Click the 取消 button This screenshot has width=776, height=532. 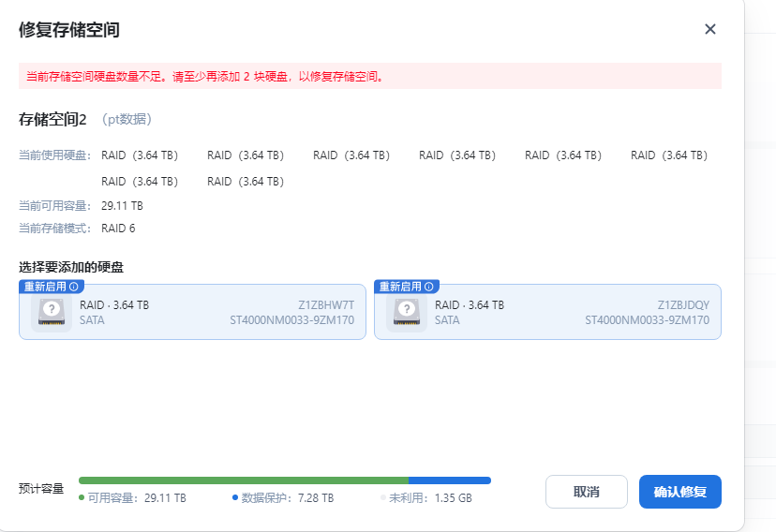[x=587, y=492]
